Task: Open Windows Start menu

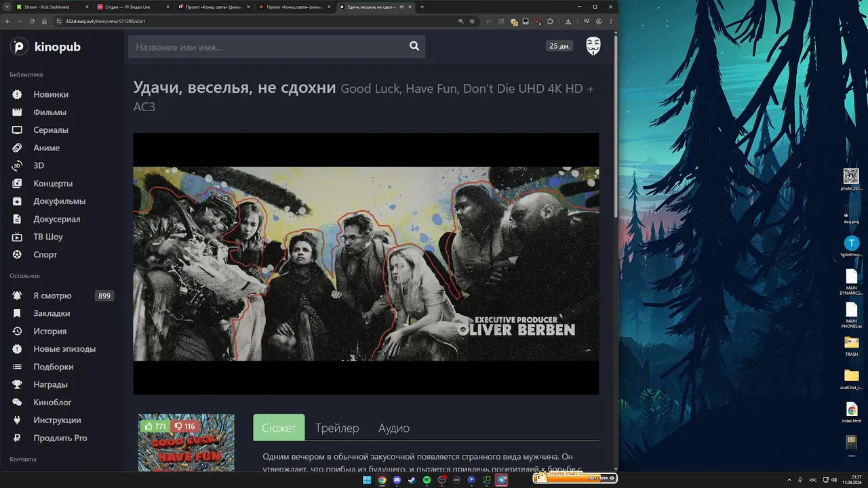Action: [367, 480]
